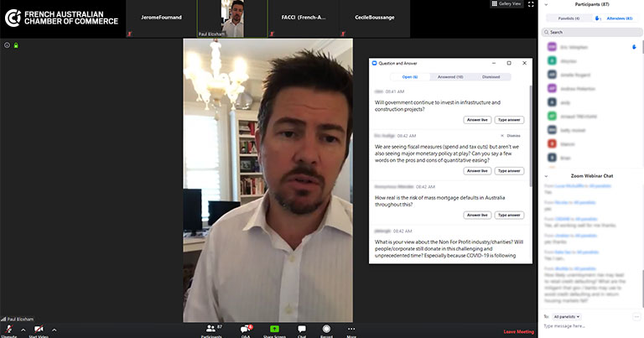Viewport: 644px width, 338px height.
Task: Click Type answer for mortgage defaults question
Action: point(509,215)
